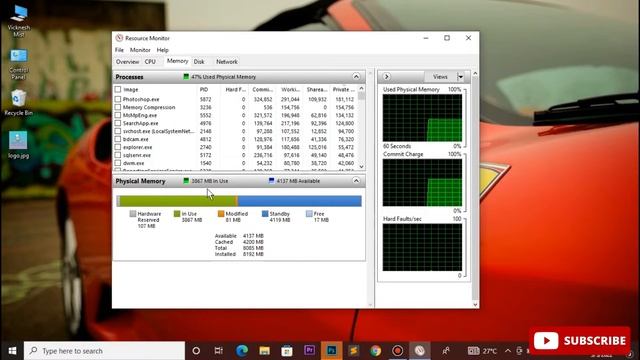Viewport: 640px width, 360px height.
Task: Open the Recycle Bin desktop icon
Action: tap(18, 102)
